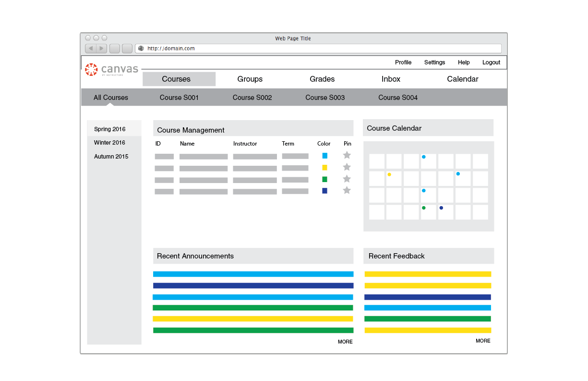Click the Course Calendar panel header

[428, 128]
